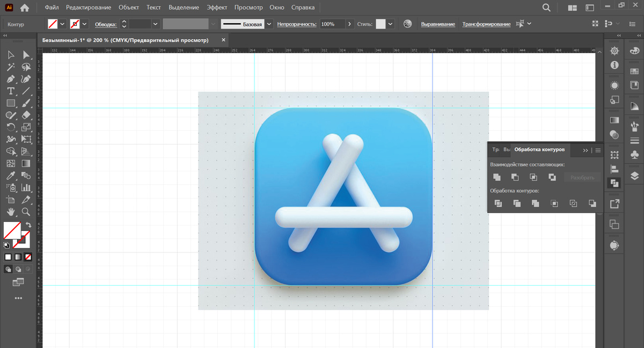Viewport: 644px width, 348px height.
Task: Open the Pathfinder panel hamburger menu
Action: tap(598, 150)
